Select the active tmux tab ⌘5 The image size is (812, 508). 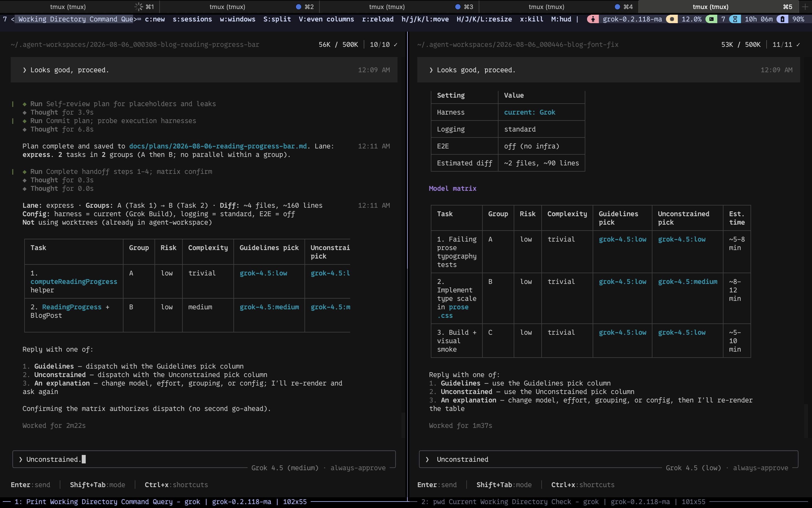tap(718, 7)
